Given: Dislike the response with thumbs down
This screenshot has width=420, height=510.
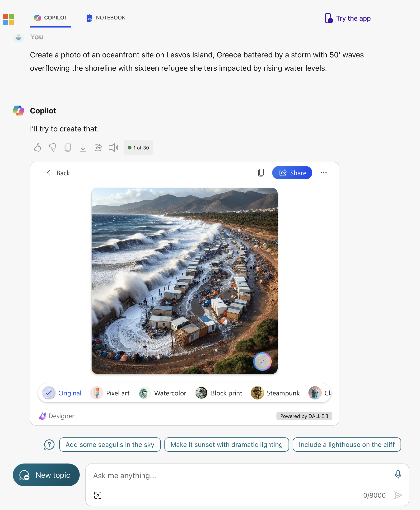Looking at the screenshot, I should [52, 148].
